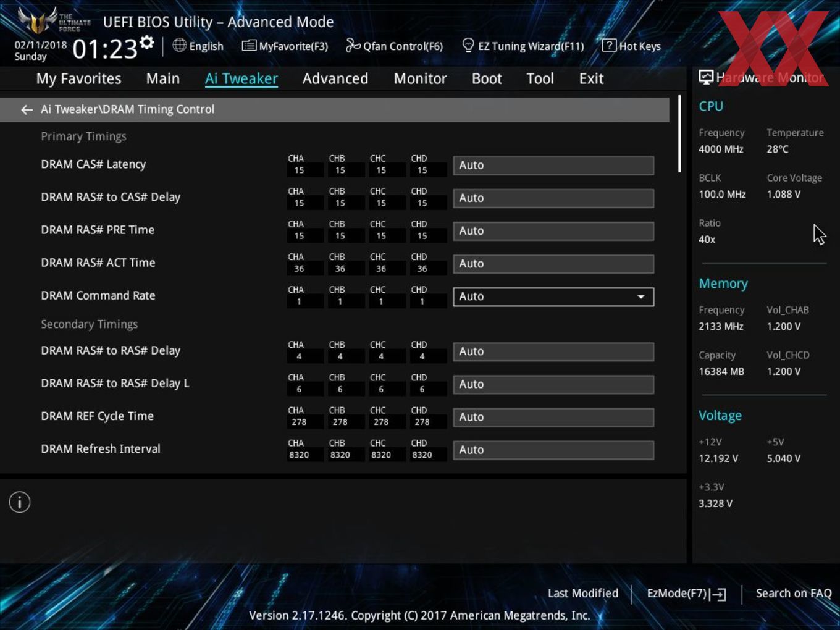Click DRAM RAS# to RAS# Delay L Auto field
The height and width of the screenshot is (630, 840).
pyautogui.click(x=553, y=384)
